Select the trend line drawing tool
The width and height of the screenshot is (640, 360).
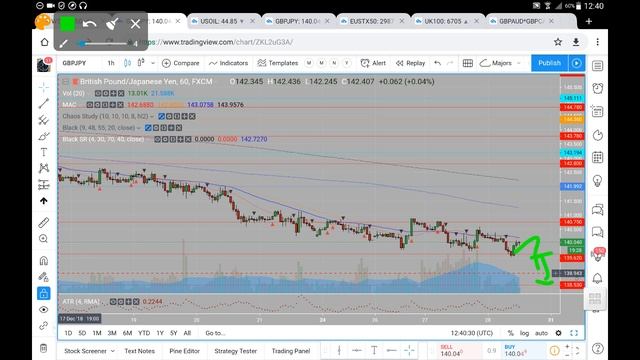[x=44, y=103]
